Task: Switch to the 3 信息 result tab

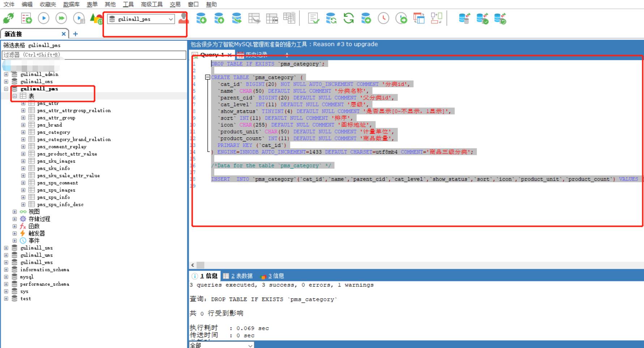Action: [272, 276]
